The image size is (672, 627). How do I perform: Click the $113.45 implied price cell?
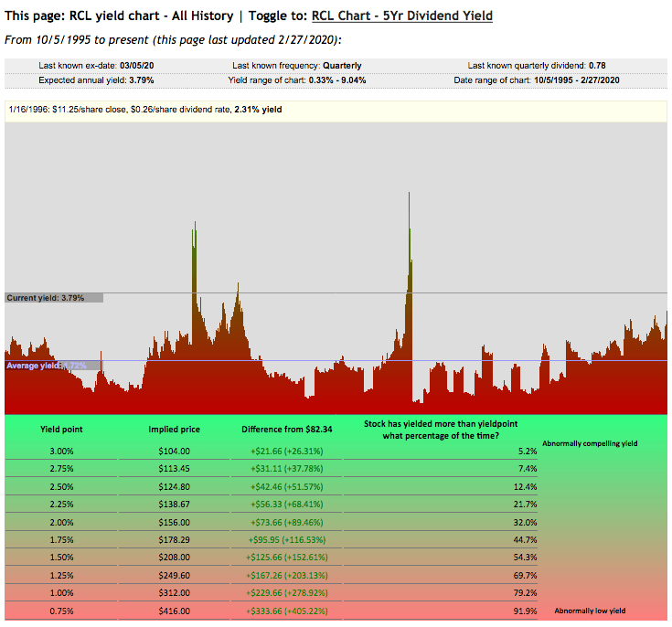coord(174,469)
